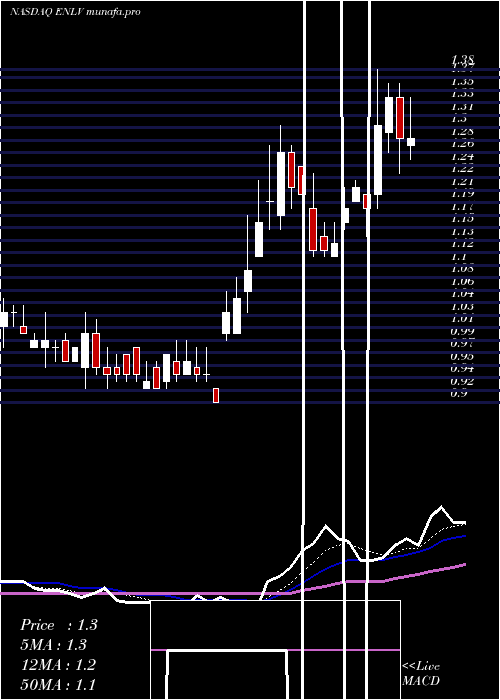Click the 1.33 price axis label
The height and width of the screenshot is (700, 500).
coord(462,94)
